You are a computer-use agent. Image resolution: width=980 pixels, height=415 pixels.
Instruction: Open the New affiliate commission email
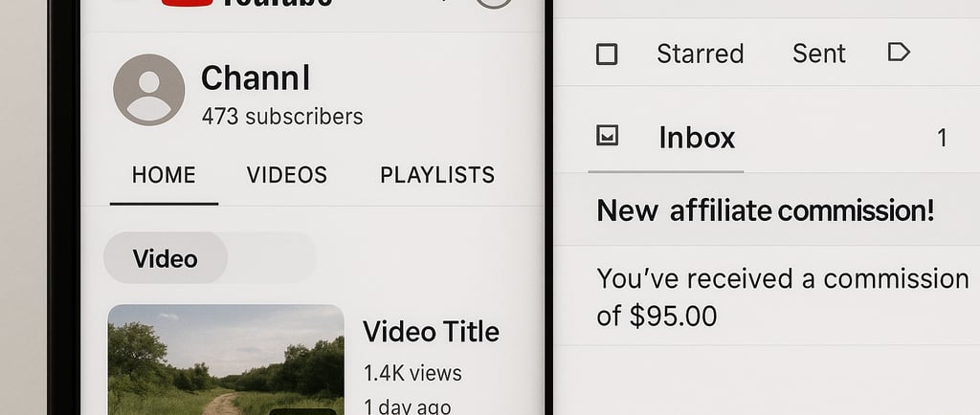click(767, 210)
